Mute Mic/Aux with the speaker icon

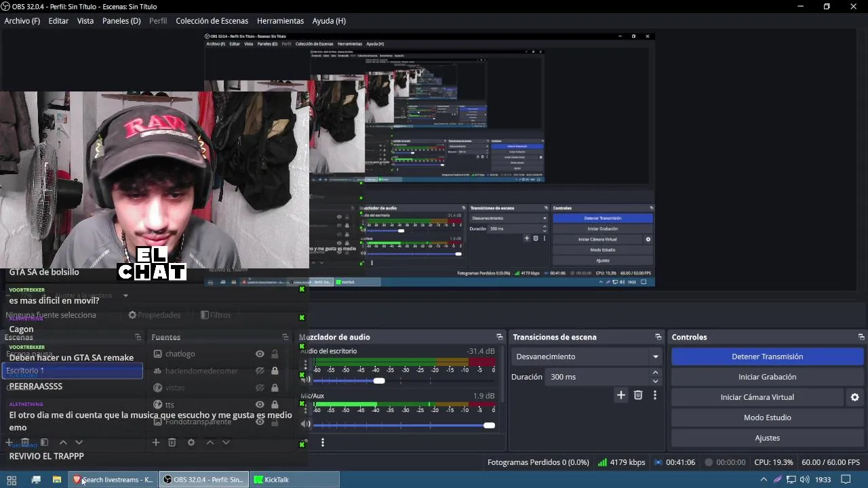pos(306,424)
